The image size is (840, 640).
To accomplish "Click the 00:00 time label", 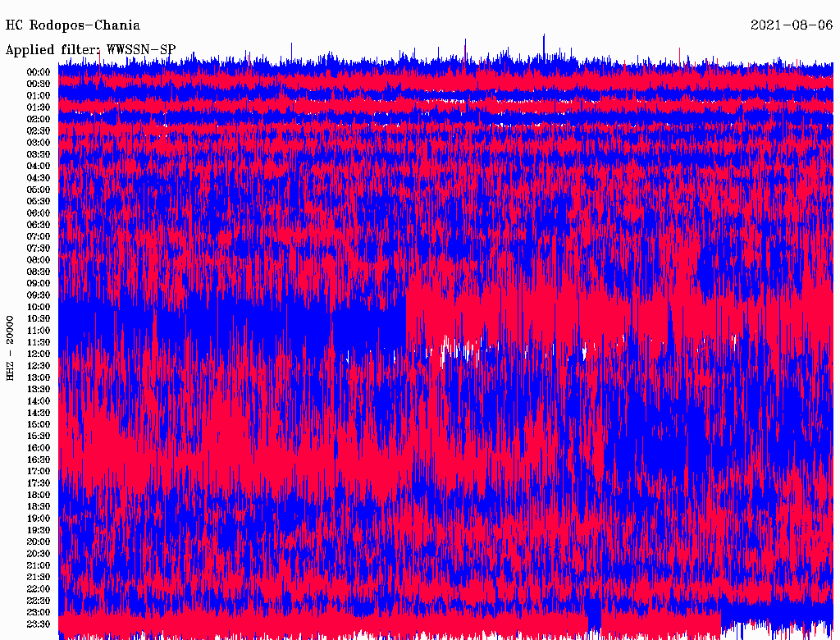I will 39,72.
